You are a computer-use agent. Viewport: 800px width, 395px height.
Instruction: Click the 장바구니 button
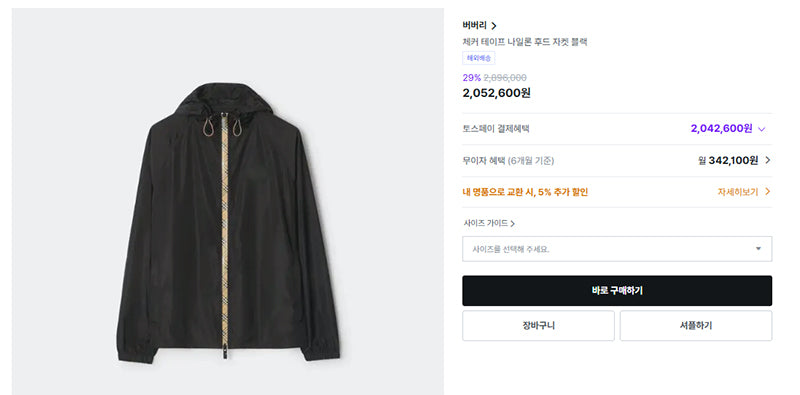[x=538, y=326]
